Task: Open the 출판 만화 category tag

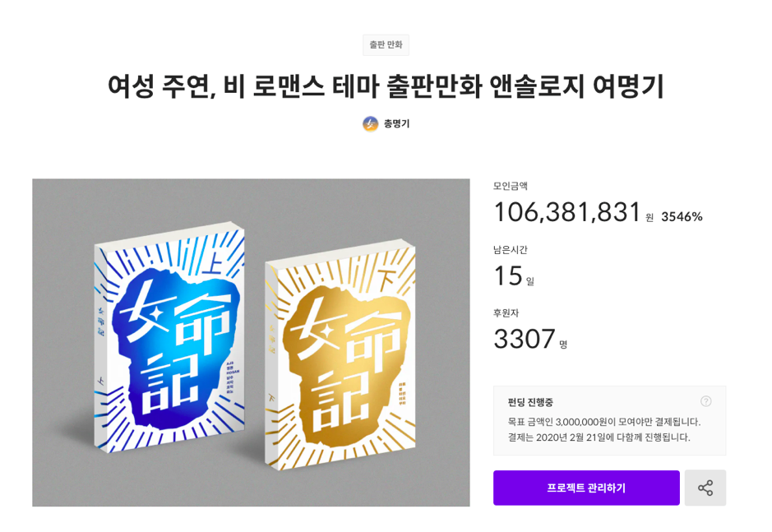Action: 385,45
